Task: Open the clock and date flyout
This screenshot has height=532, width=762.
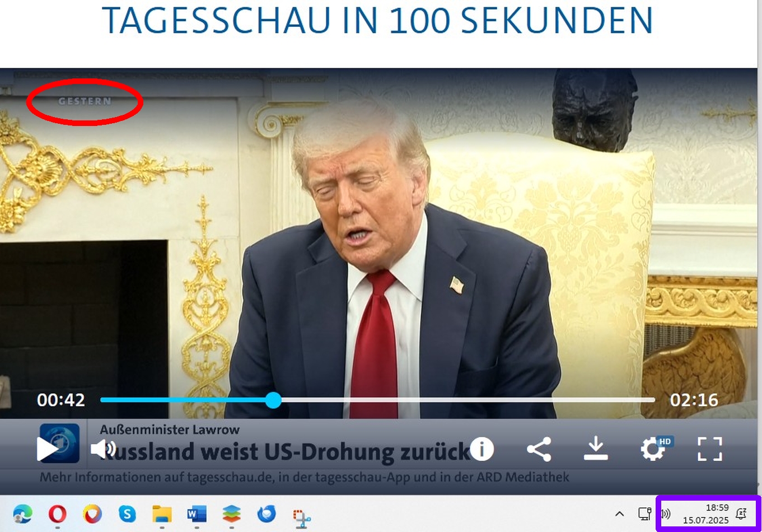Action: pos(705,514)
